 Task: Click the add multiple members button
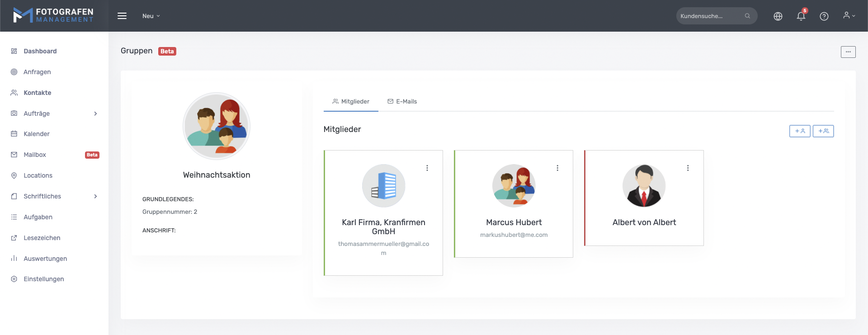(x=823, y=131)
